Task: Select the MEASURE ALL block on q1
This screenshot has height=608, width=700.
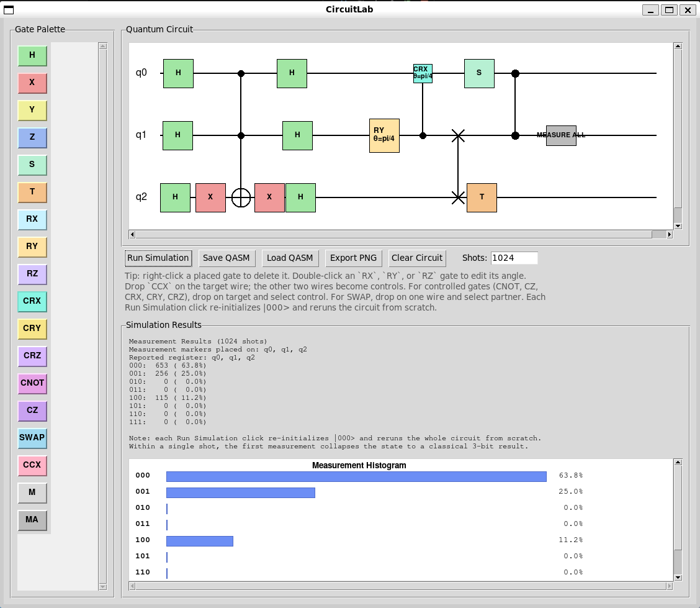Action: pyautogui.click(x=561, y=135)
